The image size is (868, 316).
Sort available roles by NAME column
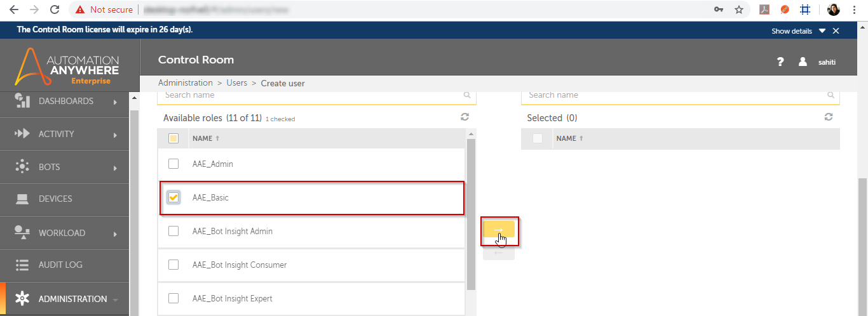tap(207, 138)
